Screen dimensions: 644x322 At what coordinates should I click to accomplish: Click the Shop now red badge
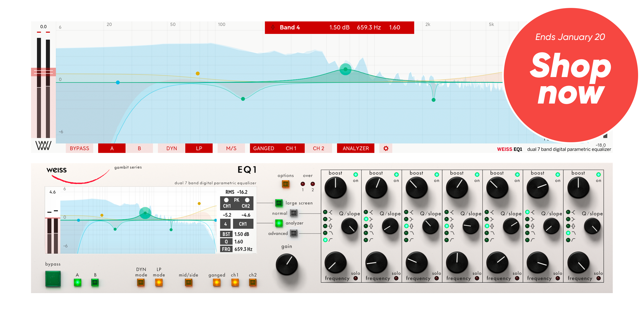570,75
